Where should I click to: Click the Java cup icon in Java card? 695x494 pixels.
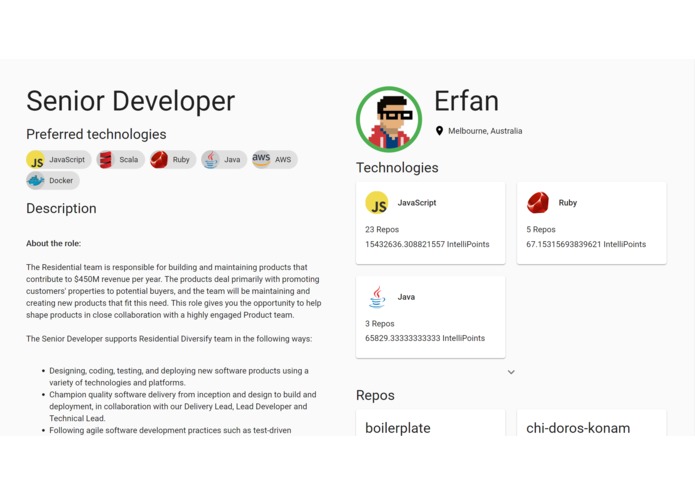coord(377,297)
